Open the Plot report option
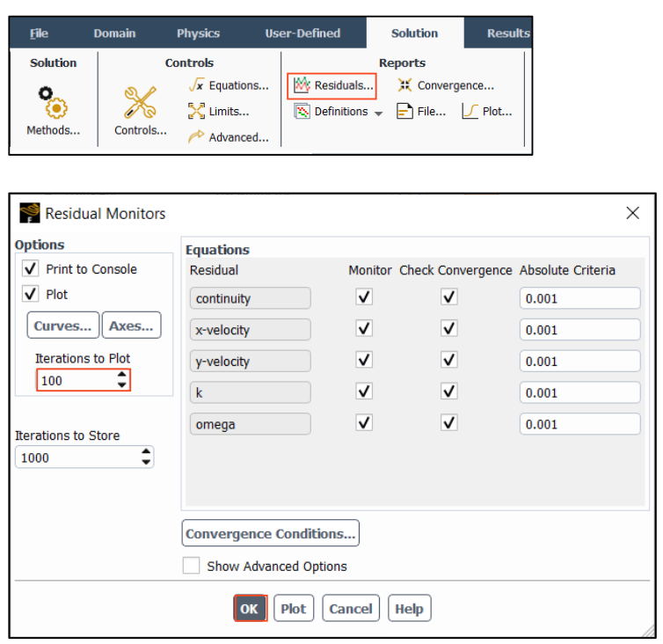663x644 pixels. click(487, 112)
